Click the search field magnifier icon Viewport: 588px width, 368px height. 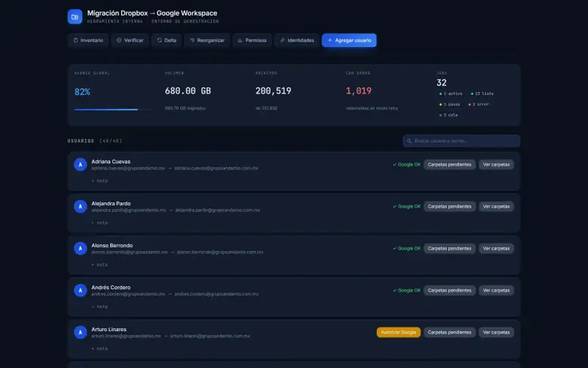click(x=409, y=141)
